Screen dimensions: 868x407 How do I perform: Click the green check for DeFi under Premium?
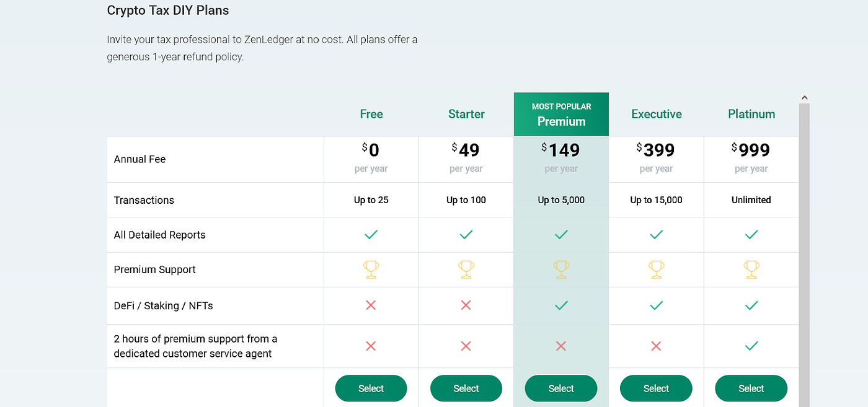click(x=561, y=305)
